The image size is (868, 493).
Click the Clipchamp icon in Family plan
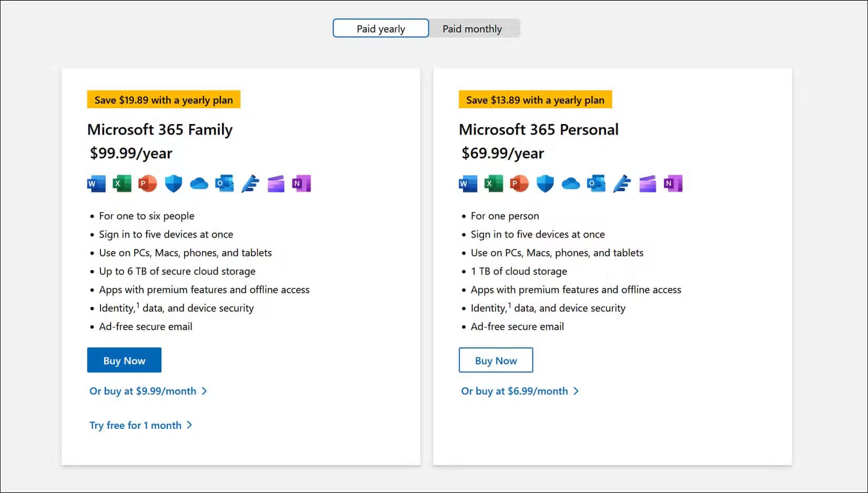click(276, 183)
